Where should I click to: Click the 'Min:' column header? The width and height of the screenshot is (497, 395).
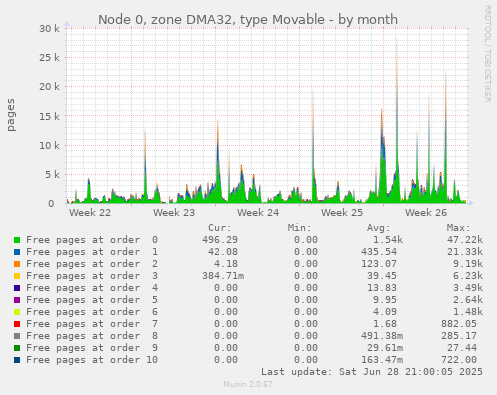point(299,228)
